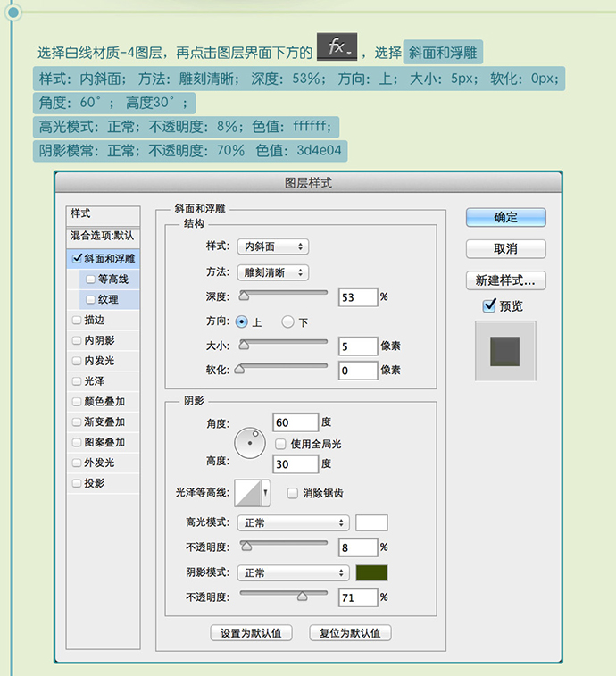The height and width of the screenshot is (676, 616).
Task: Click the layer style preview thumbnail
Action: tap(504, 350)
